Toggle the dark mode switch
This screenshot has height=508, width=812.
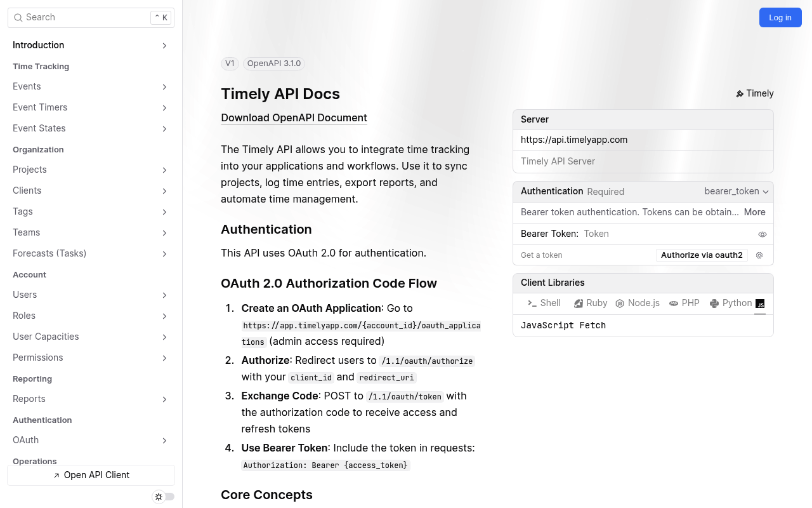click(164, 497)
